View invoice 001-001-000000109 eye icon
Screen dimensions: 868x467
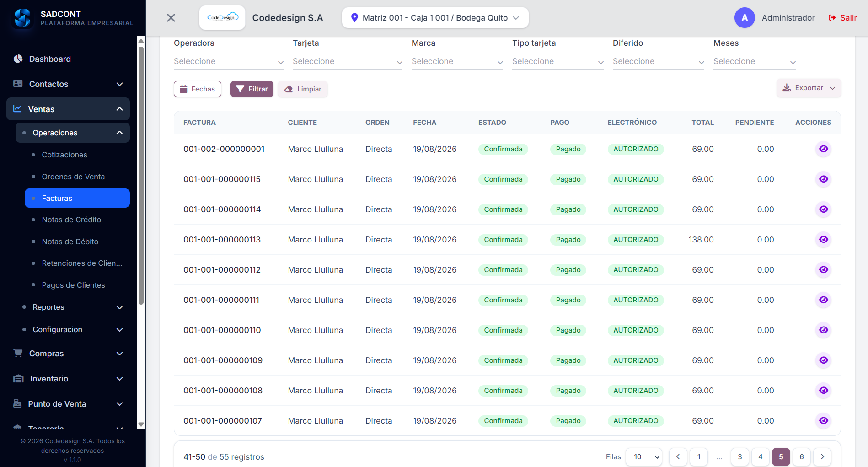click(823, 360)
